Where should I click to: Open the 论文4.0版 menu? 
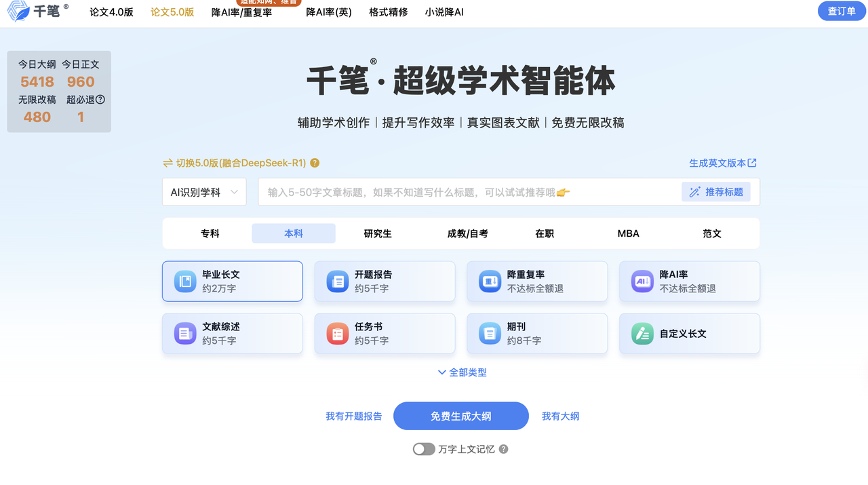[x=112, y=12]
